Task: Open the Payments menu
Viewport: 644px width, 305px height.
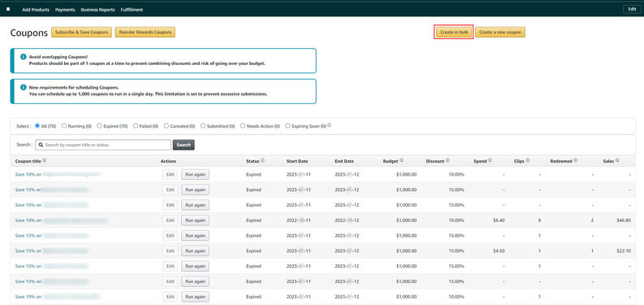Action: [65, 10]
